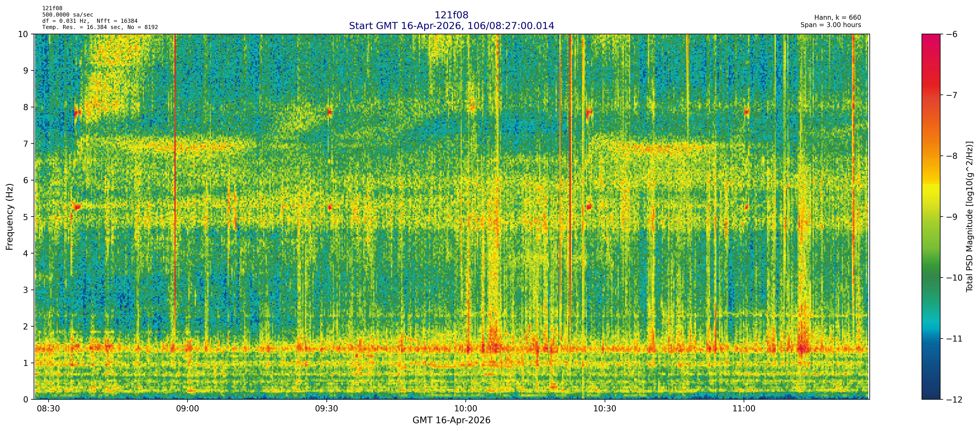Click the 10:00 time axis tick label
Screen dimensions: 980x431
[466, 409]
